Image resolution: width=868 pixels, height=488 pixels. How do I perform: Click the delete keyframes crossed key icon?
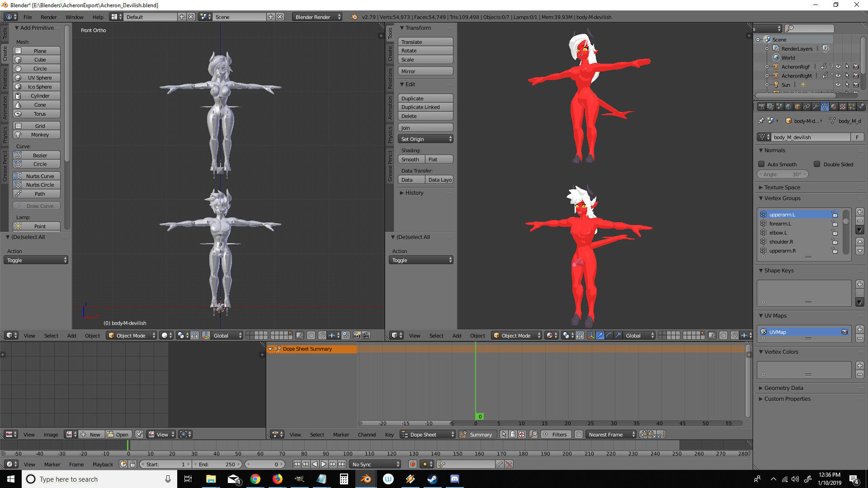tap(509, 464)
